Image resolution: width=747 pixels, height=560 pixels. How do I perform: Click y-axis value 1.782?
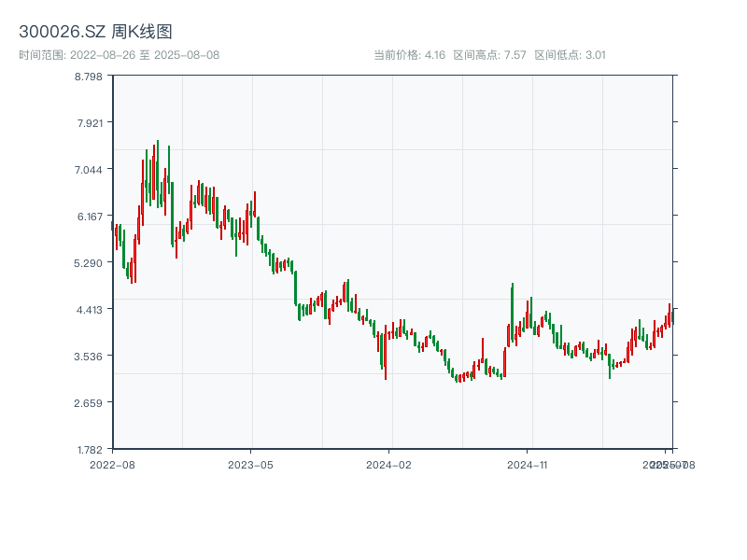tap(90, 450)
